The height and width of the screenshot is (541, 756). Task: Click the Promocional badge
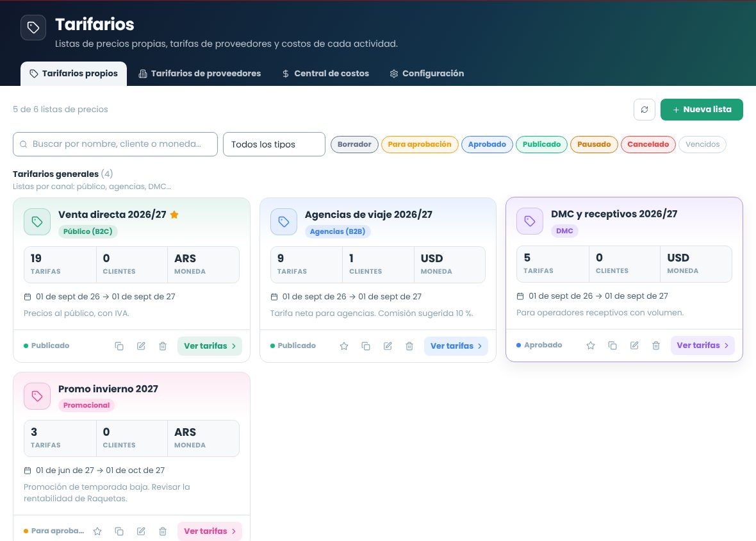[x=86, y=405]
